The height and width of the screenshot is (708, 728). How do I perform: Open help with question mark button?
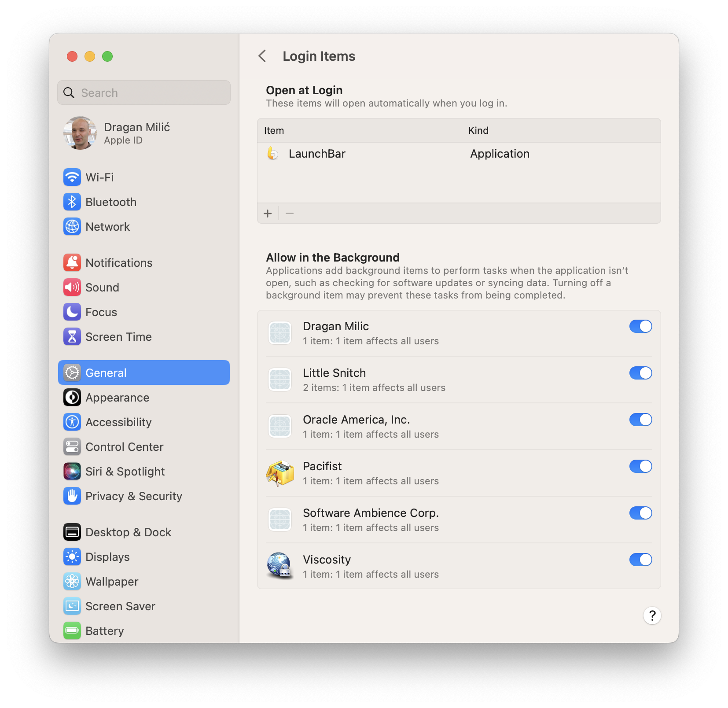652,616
